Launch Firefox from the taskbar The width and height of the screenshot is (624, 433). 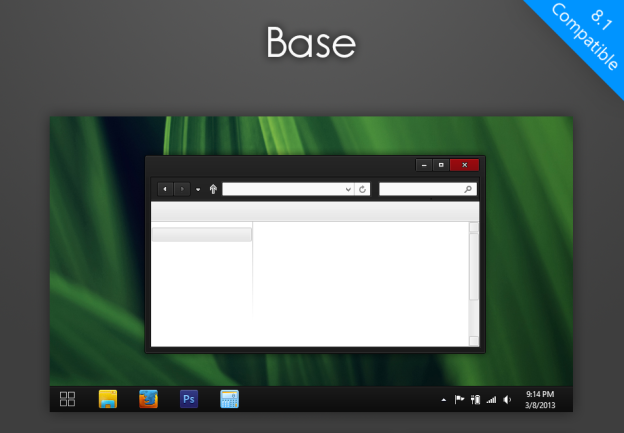point(148,399)
